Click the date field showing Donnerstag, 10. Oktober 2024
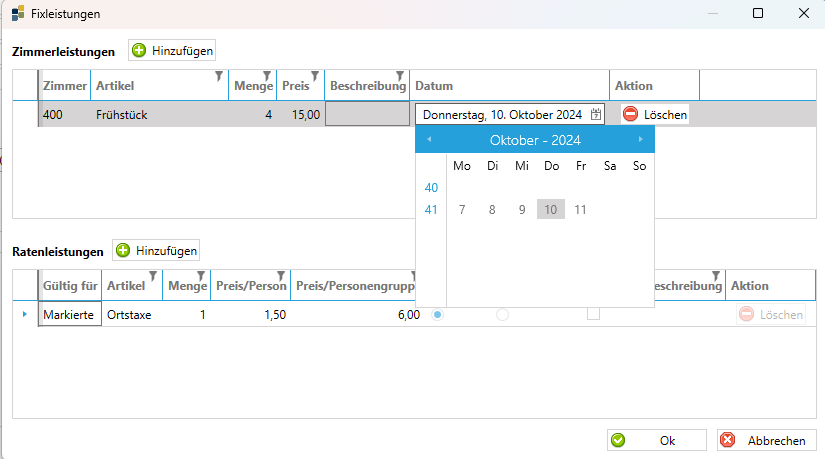 (x=509, y=114)
